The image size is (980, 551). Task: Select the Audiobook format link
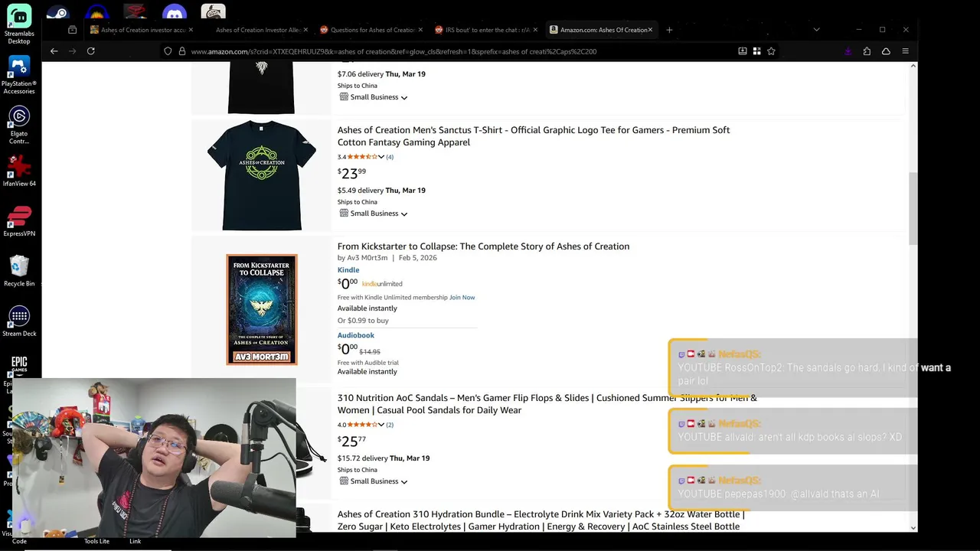click(356, 335)
